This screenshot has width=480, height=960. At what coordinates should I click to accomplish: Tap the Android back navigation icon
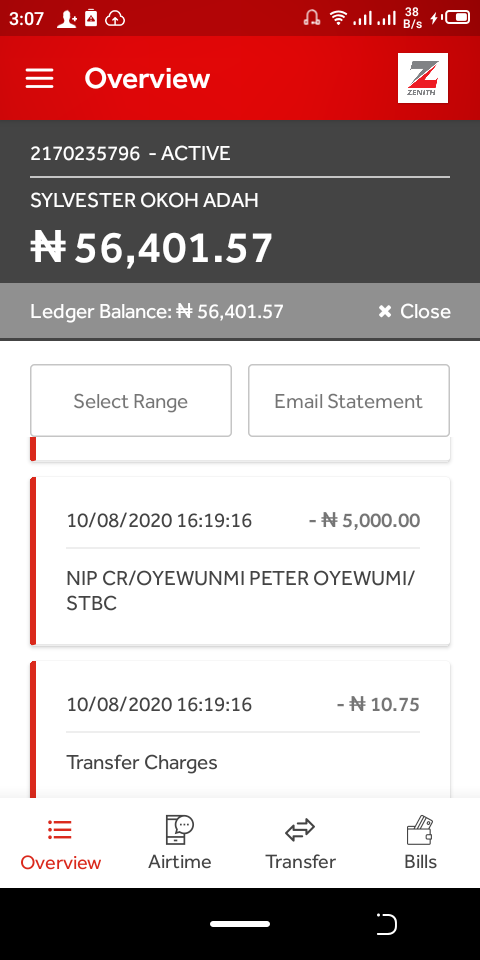(x=386, y=924)
